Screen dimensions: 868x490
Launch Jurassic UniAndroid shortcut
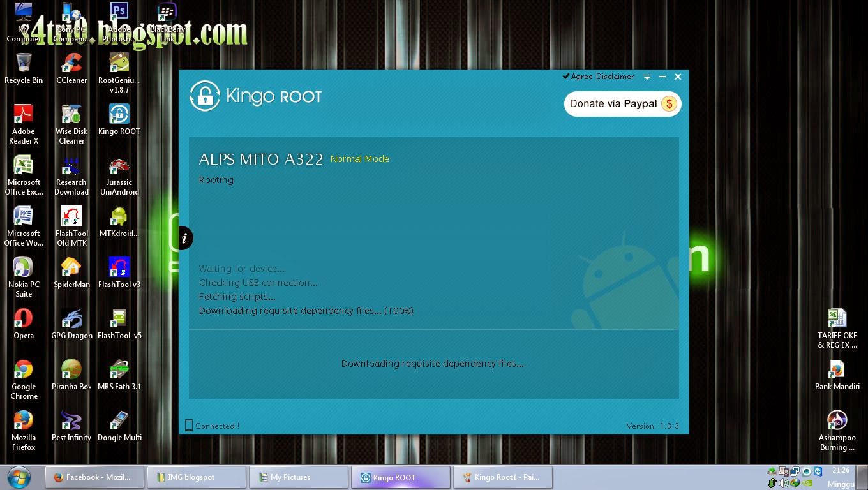point(119,175)
